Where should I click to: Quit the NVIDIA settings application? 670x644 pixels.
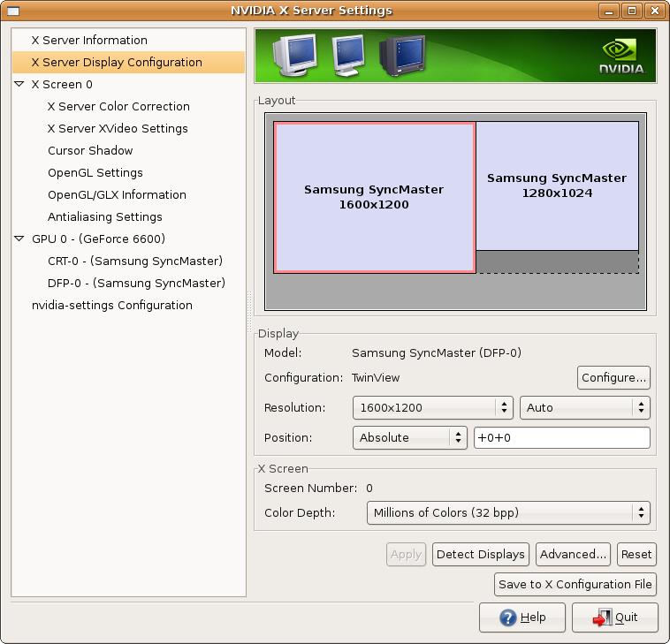pos(615,617)
